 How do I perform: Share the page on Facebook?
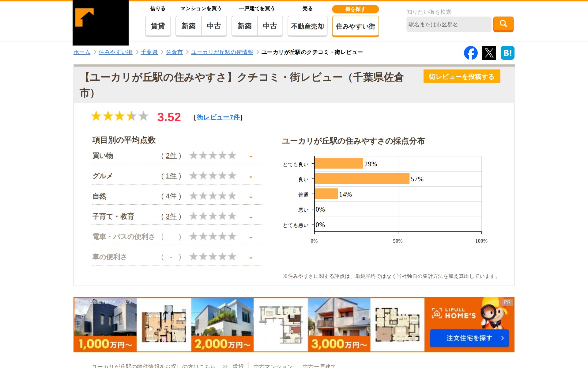click(x=471, y=53)
